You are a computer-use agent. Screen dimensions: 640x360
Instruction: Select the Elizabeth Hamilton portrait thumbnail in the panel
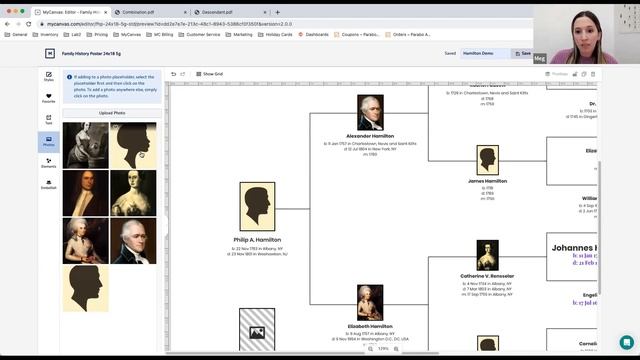tap(86, 241)
